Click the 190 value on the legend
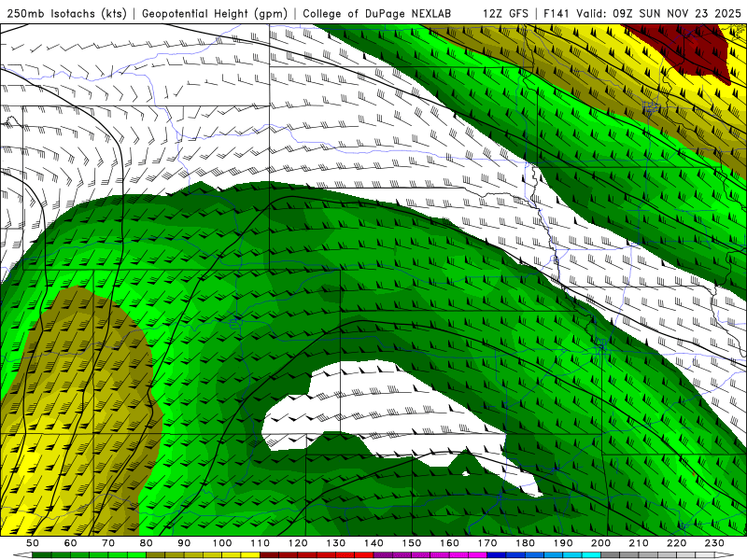747x560 pixels. pyautogui.click(x=563, y=543)
